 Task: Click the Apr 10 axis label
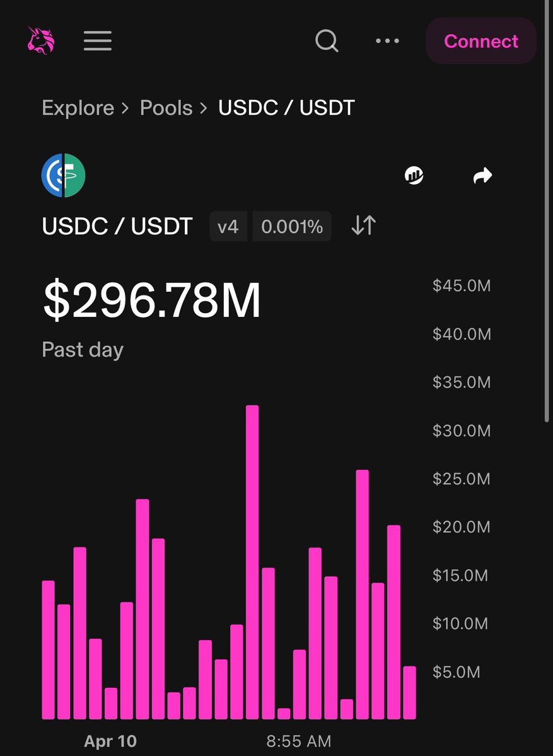pos(110,742)
